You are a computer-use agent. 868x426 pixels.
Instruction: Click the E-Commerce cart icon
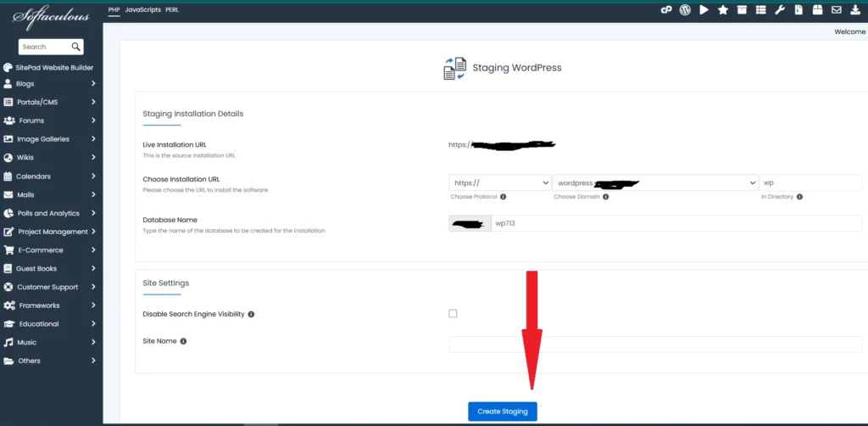[x=8, y=249]
